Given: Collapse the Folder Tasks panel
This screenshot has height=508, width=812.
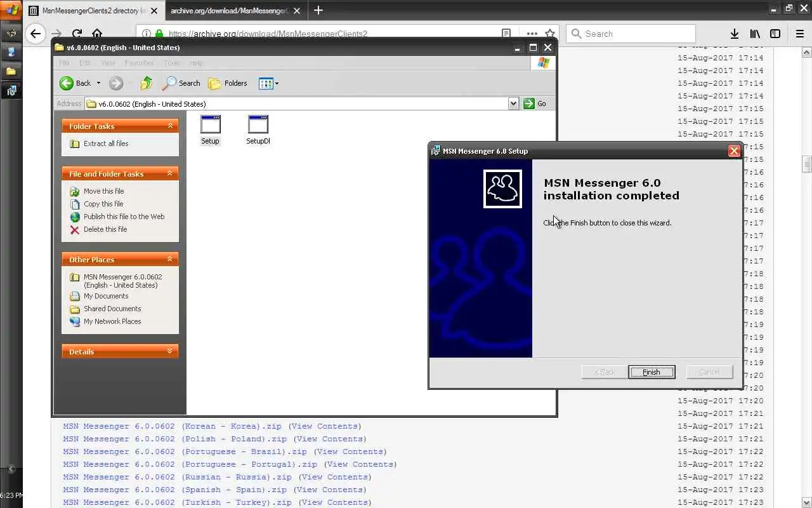Looking at the screenshot, I should point(170,126).
